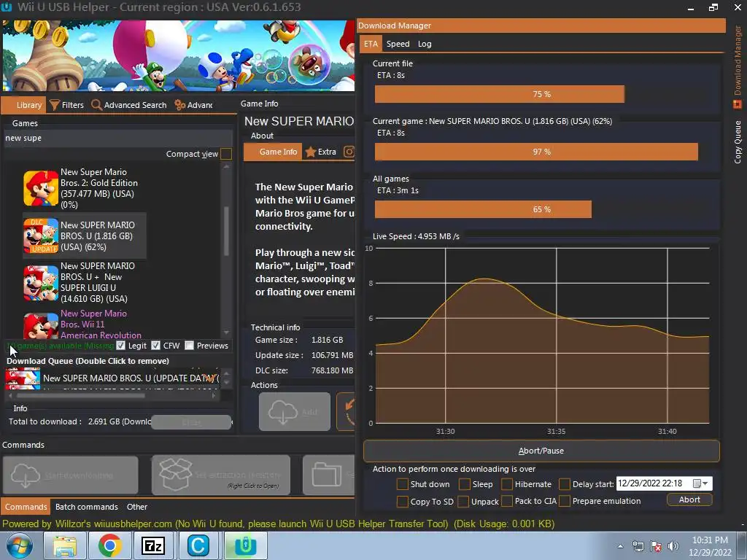The width and height of the screenshot is (747, 560).
Task: Show hidden tray icons arrow
Action: (620, 546)
